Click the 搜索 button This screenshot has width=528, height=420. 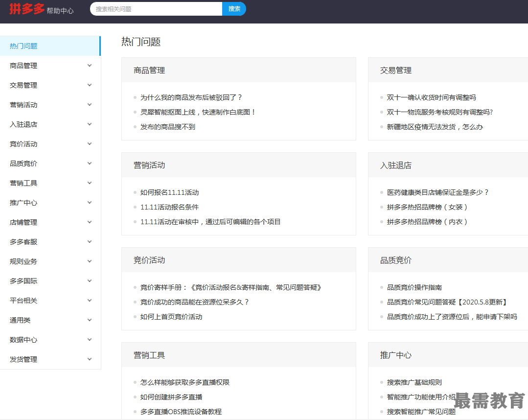click(234, 9)
